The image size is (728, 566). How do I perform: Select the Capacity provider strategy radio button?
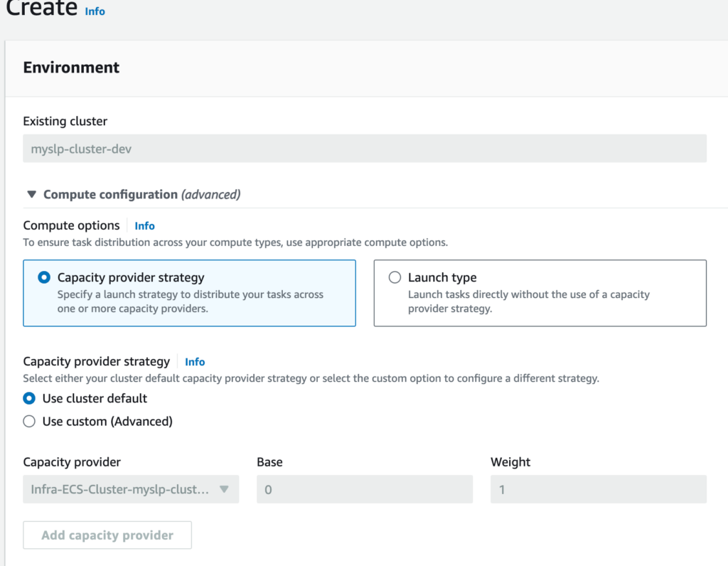pos(44,277)
